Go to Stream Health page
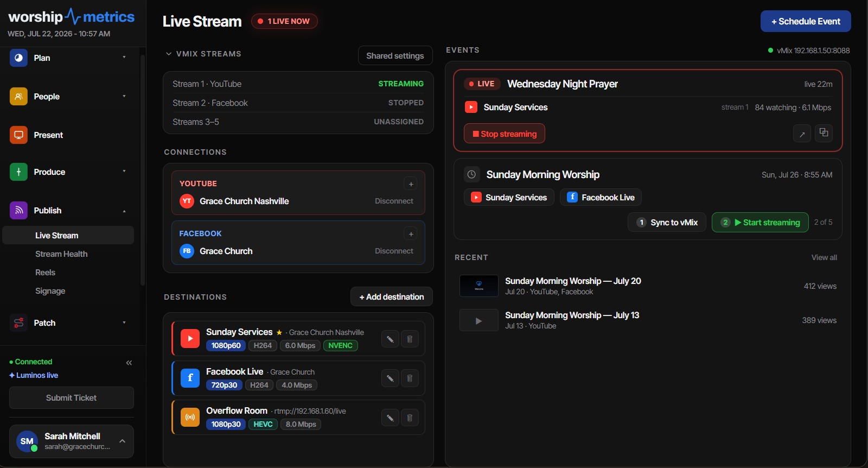This screenshot has width=868, height=468. pyautogui.click(x=61, y=254)
